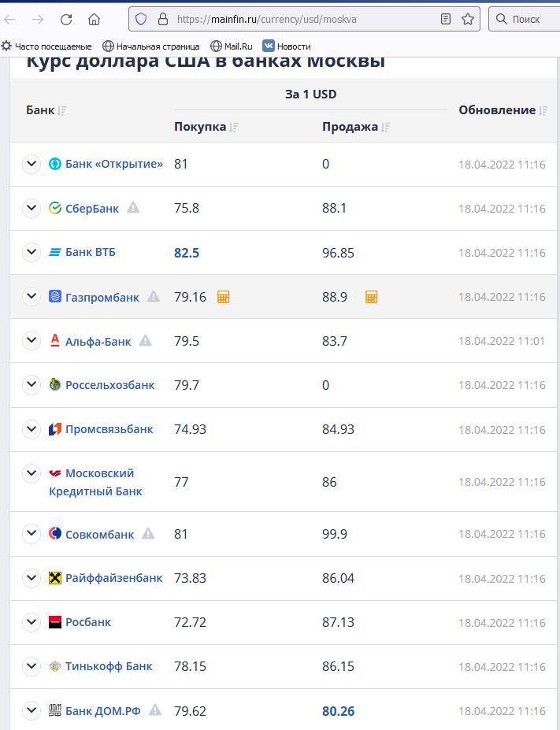Screen dimensions: 560x730
Task: Open the Mail.Ru bookmark
Action: click(232, 46)
